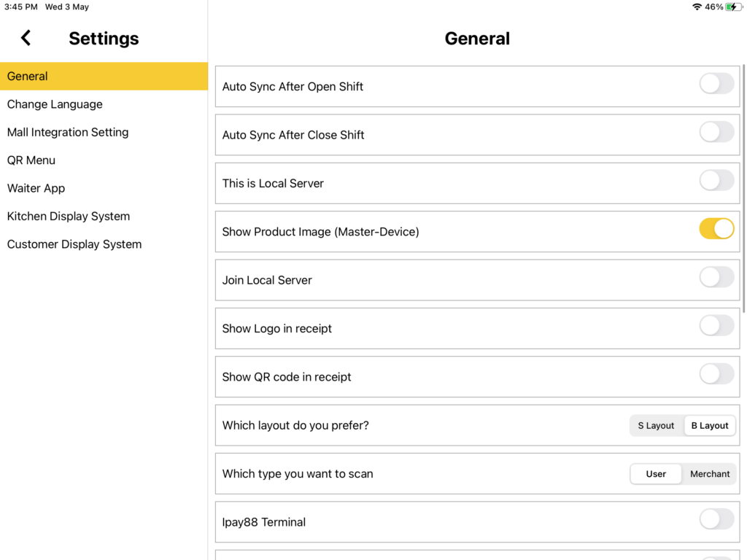Image resolution: width=747 pixels, height=560 pixels.
Task: Open the Kitchen Display System section
Action: coord(69,217)
